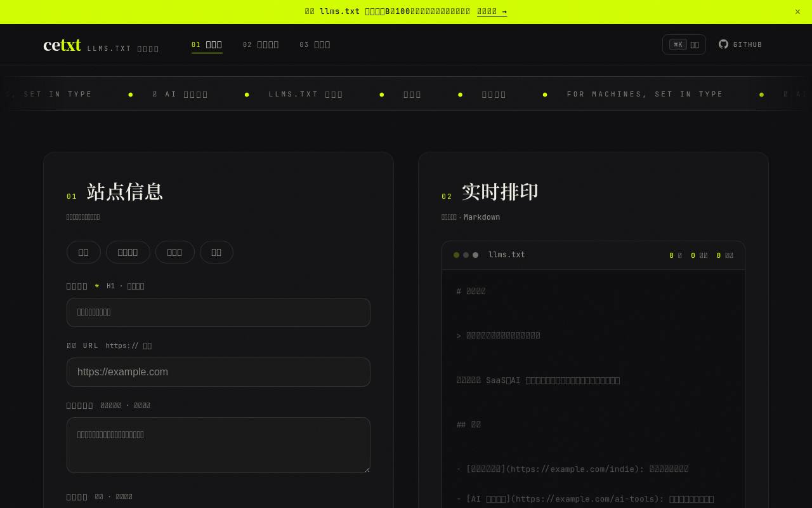Click the llms.txt filename in preview header
The width and height of the screenshot is (812, 508).
506,255
